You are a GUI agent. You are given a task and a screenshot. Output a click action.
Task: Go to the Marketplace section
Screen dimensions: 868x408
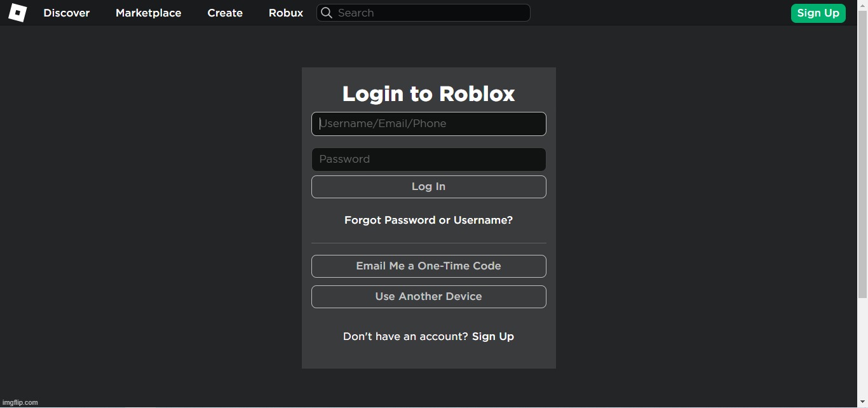(148, 13)
